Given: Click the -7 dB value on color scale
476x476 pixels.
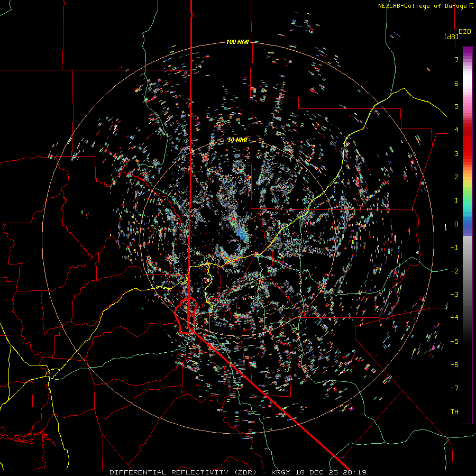Looking at the screenshot, I should tap(454, 388).
